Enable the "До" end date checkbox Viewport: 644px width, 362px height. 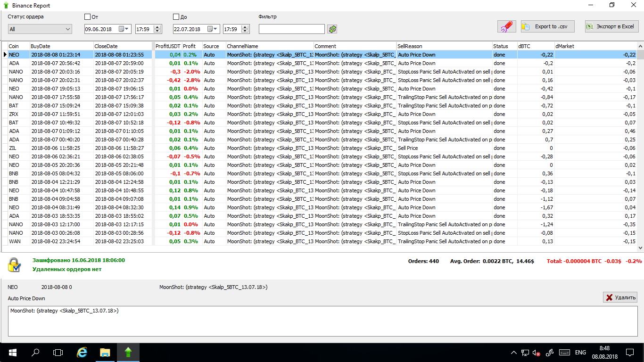[176, 17]
